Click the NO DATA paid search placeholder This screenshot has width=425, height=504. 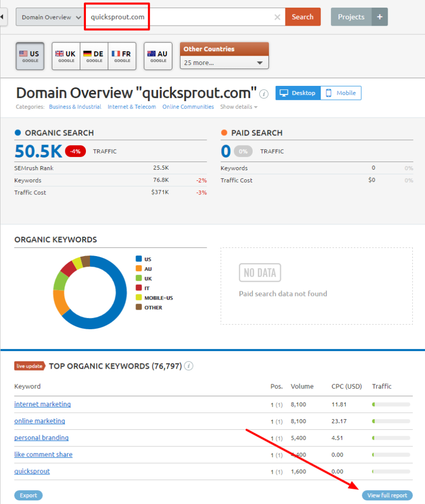(260, 272)
